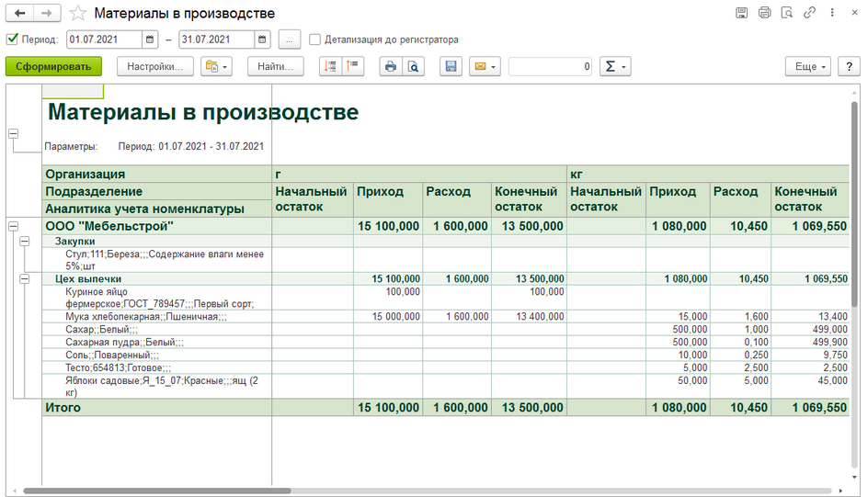Click the numeric sum field showing 0
Image resolution: width=868 pixels, height=497 pixels.
550,66
